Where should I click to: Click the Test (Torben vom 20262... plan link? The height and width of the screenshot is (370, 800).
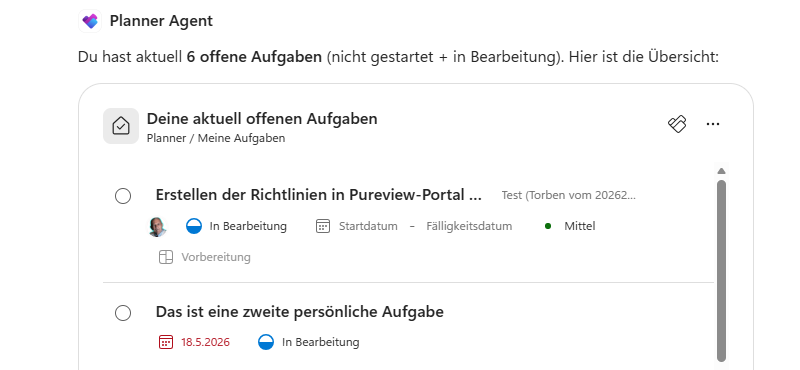(x=569, y=195)
